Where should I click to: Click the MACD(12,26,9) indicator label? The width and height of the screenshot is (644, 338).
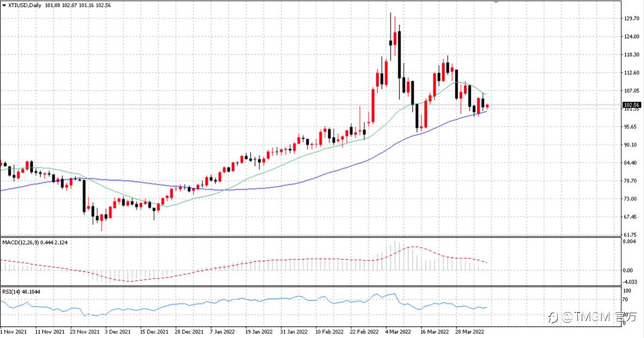pyautogui.click(x=20, y=242)
